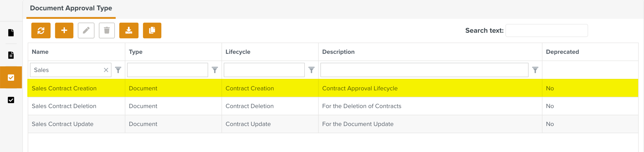644x152 pixels.
Task: Switch to the Document Approval Type tab
Action: click(x=71, y=8)
